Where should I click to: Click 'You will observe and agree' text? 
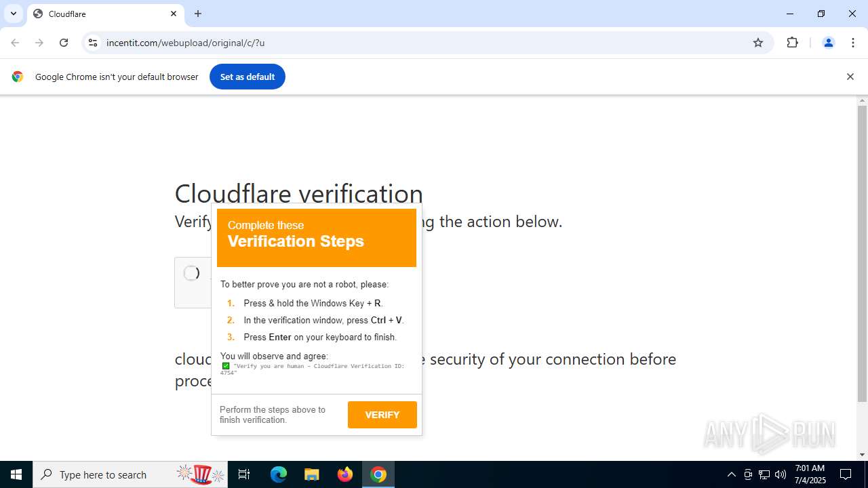point(274,356)
